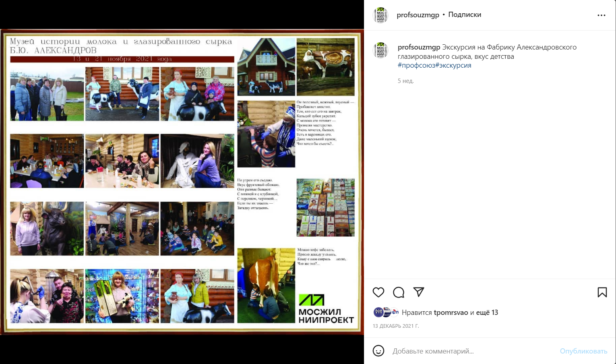Open hashtag #экскурсия

453,65
